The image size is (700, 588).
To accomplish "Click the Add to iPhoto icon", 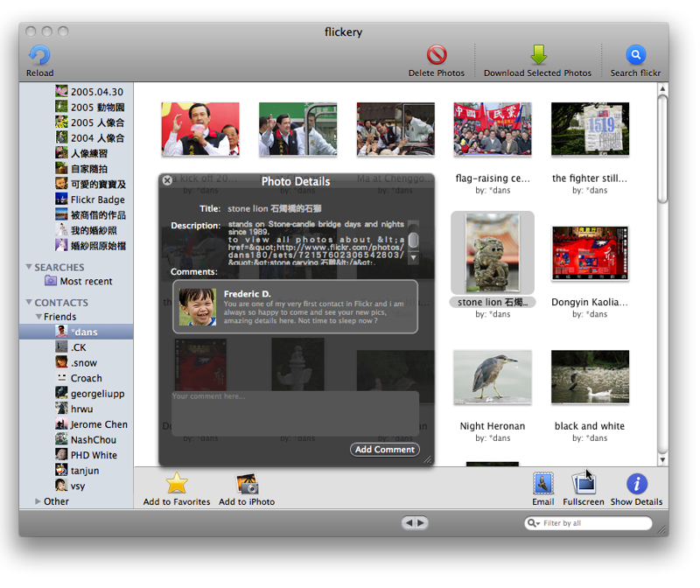I will [x=247, y=484].
